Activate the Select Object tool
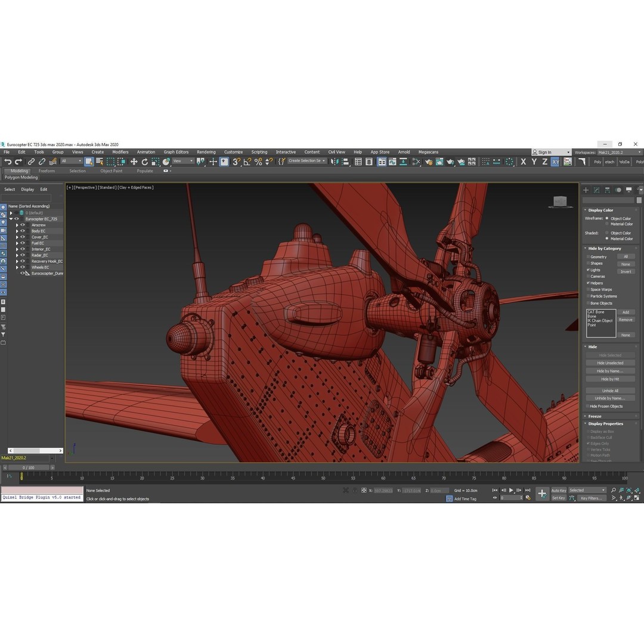This screenshot has width=644, height=644. [89, 162]
